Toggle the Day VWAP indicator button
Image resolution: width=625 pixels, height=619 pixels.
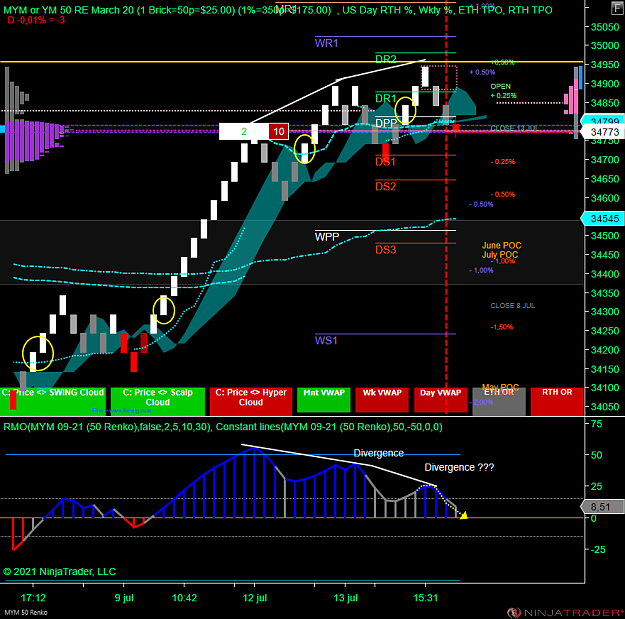click(x=440, y=399)
